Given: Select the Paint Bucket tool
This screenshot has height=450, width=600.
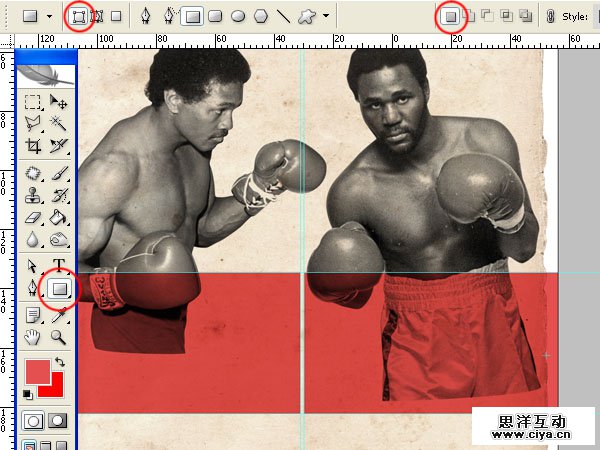Looking at the screenshot, I should pyautogui.click(x=59, y=217).
